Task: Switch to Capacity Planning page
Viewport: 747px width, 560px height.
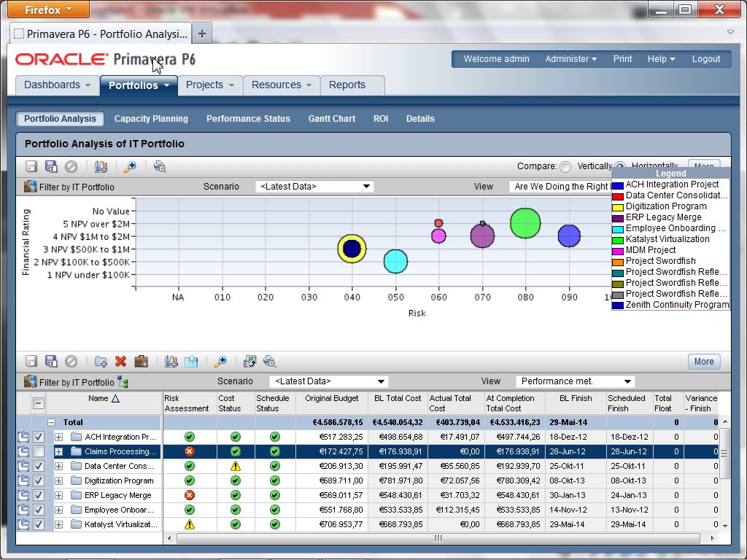Action: [151, 119]
